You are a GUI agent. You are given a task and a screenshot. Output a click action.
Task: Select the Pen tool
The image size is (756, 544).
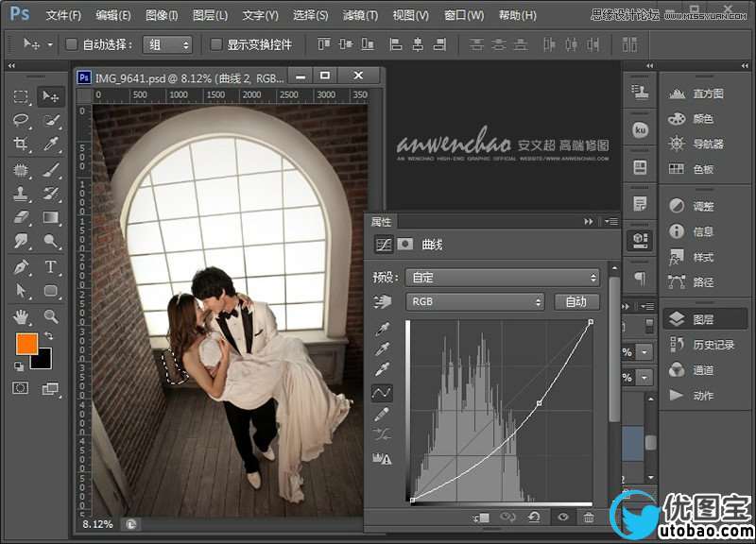(21, 267)
